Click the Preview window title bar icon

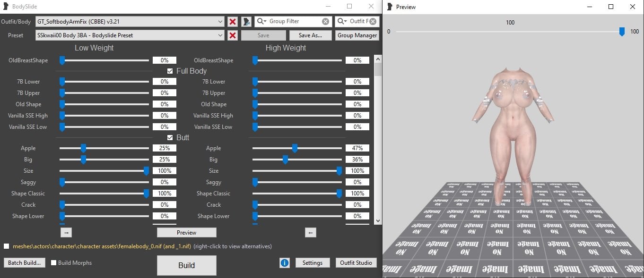[390, 7]
